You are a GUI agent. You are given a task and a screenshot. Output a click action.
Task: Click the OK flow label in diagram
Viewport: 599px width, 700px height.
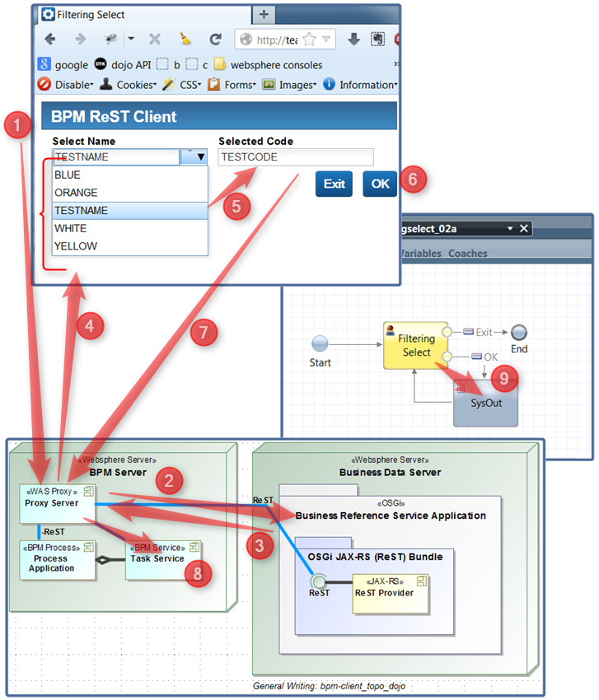coord(491,357)
